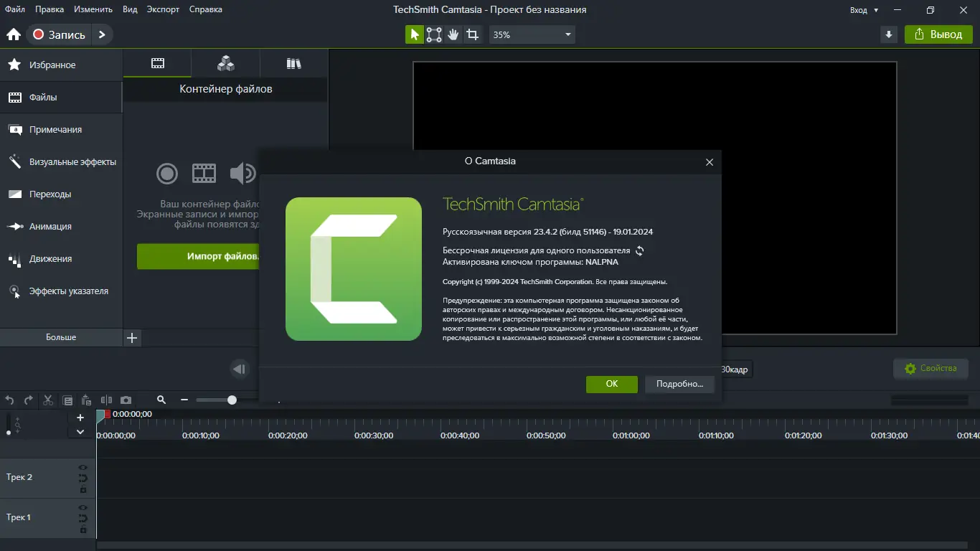
Task: Open the Анимация panel
Action: coord(61,226)
